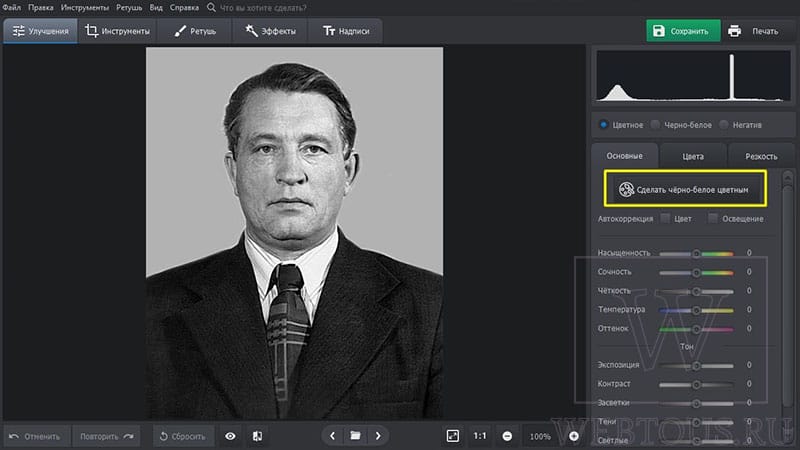Select the Цветное radio button
The width and height of the screenshot is (800, 450).
click(604, 124)
